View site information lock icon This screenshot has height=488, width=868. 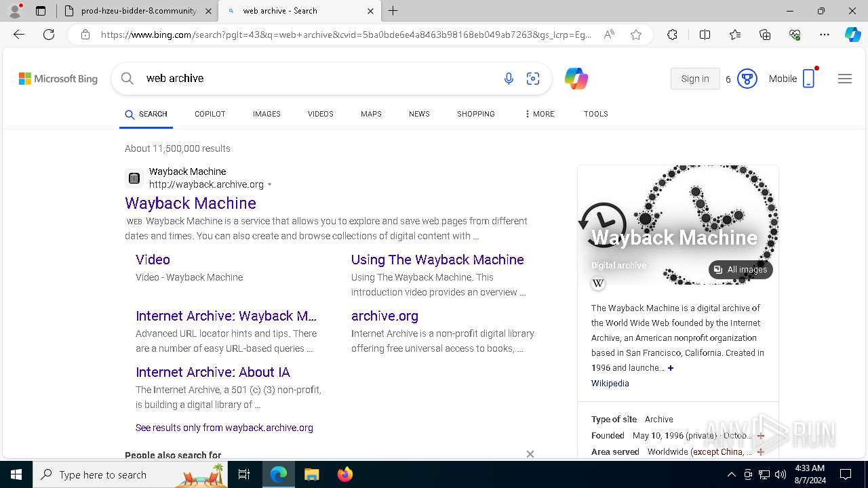(85, 35)
